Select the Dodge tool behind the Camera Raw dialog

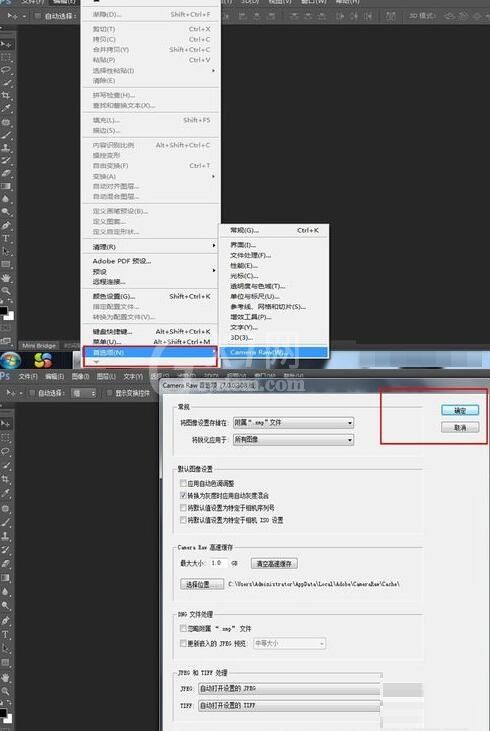click(x=6, y=606)
